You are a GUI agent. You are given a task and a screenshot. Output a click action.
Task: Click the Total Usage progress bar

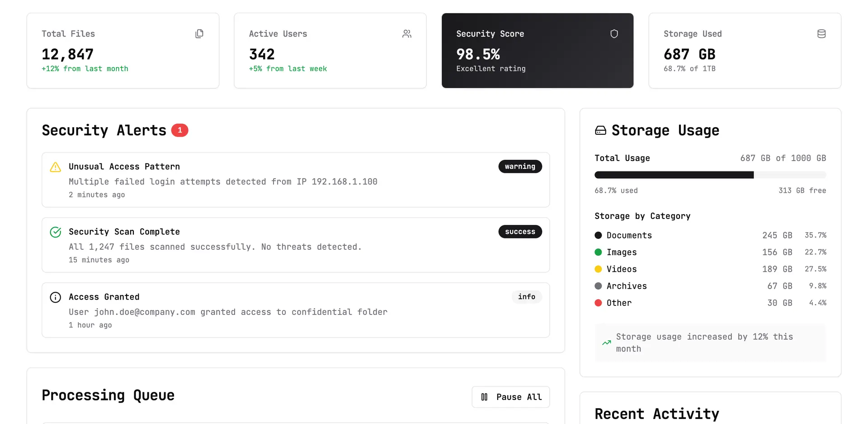tap(710, 175)
